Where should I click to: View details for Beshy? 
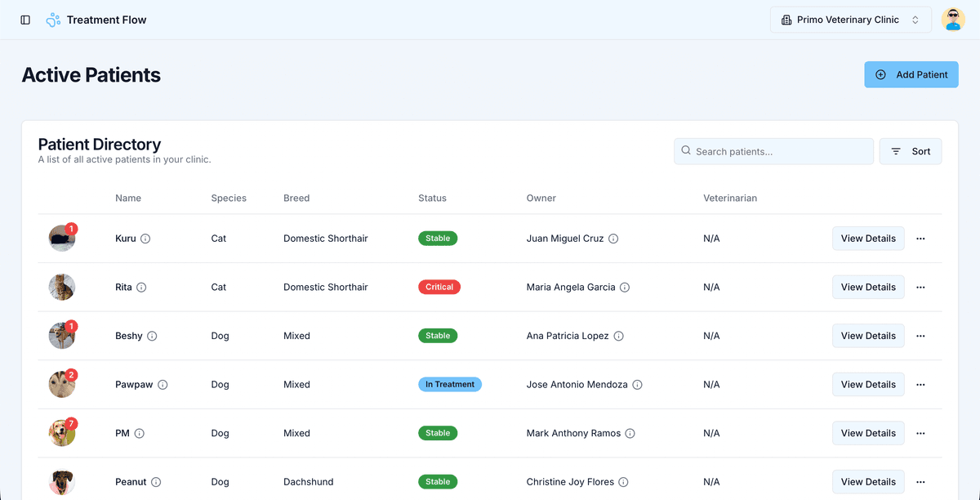click(x=868, y=336)
